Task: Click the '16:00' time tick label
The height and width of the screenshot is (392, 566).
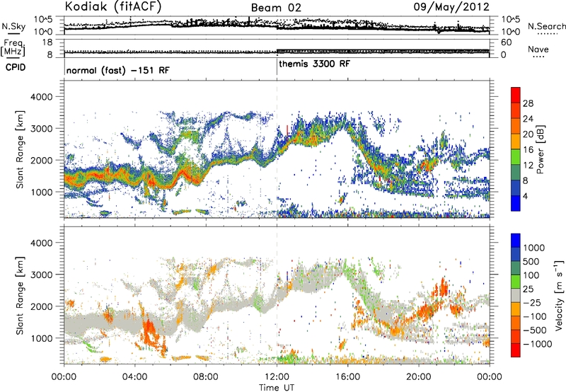Action: tap(347, 377)
